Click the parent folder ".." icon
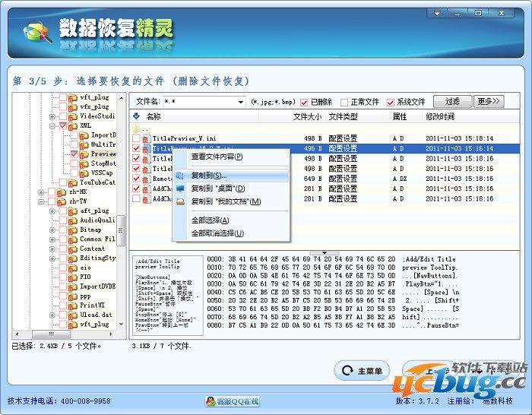 click(x=136, y=128)
